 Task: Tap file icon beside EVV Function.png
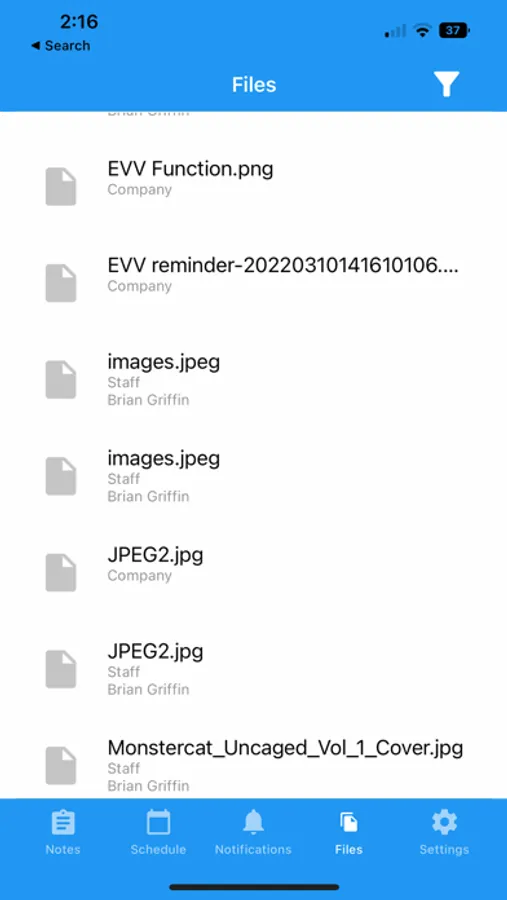coord(61,187)
